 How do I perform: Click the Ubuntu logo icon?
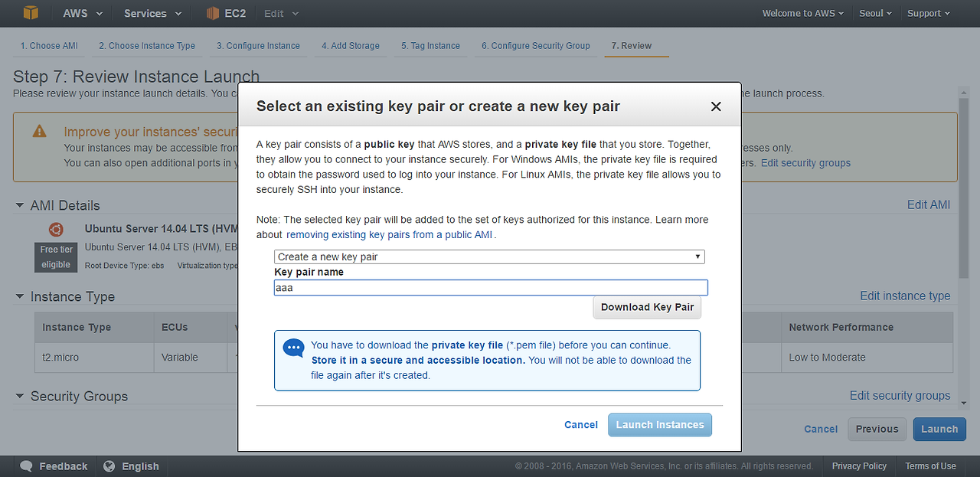pos(56,229)
